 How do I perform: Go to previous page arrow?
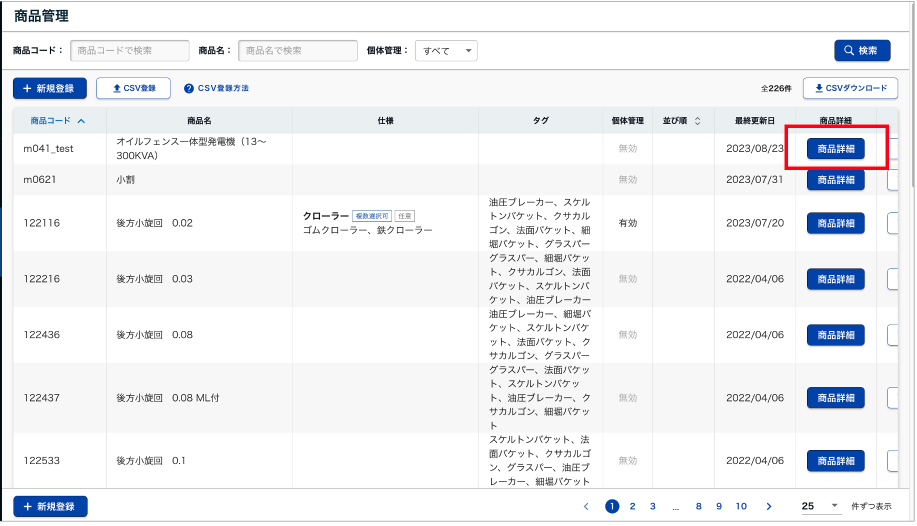tap(587, 506)
